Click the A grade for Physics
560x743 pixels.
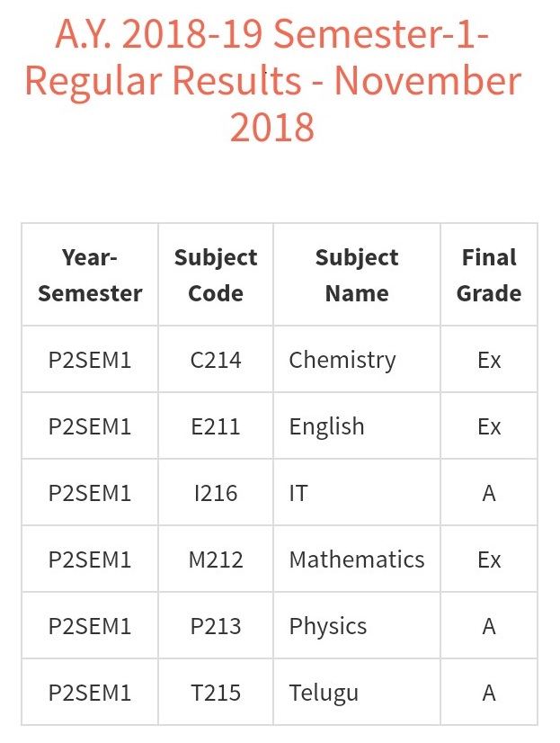[x=489, y=626]
